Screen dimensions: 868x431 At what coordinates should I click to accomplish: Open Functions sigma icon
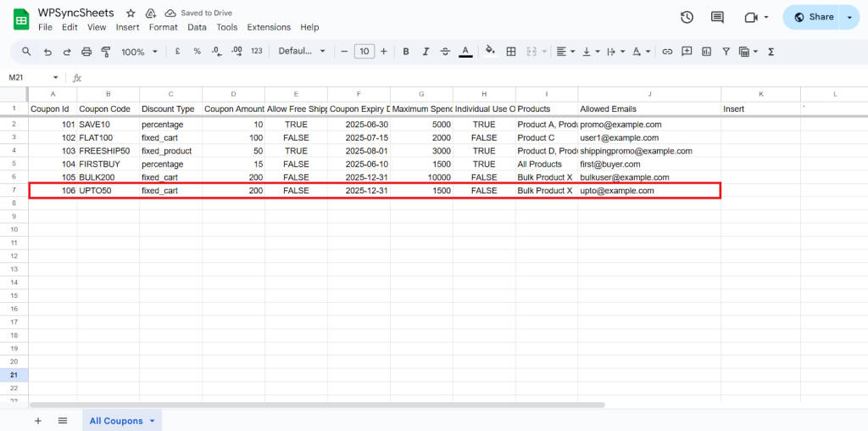[771, 52]
